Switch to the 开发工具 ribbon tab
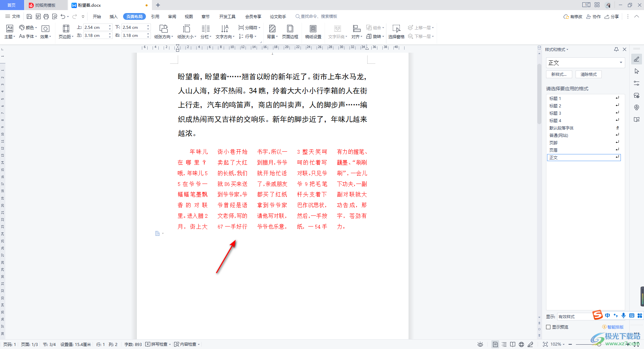644x349 pixels. [227, 16]
